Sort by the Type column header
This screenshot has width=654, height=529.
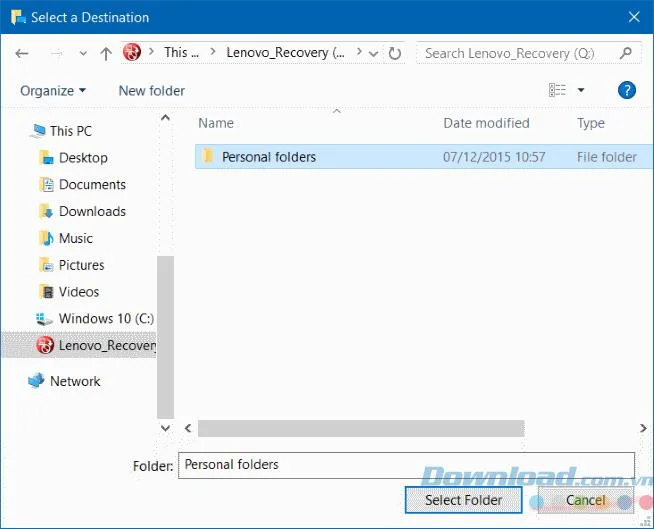coord(591,123)
